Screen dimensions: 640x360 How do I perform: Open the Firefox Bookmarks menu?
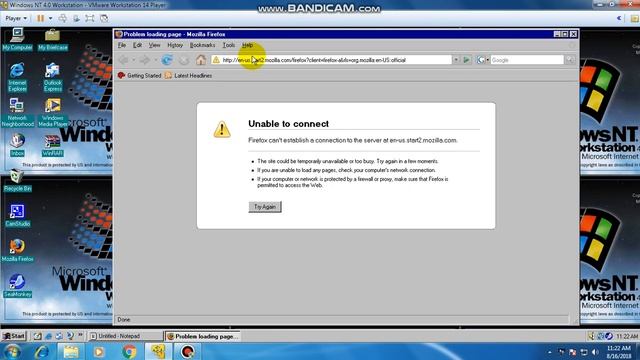202,45
